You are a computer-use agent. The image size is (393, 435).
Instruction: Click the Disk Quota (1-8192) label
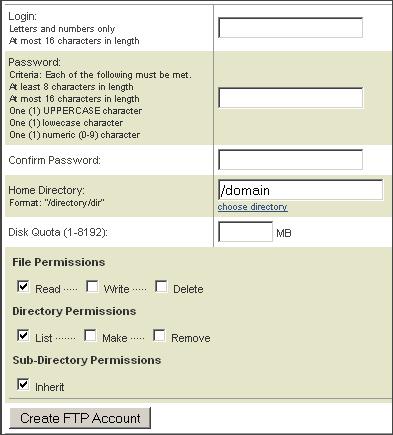(x=58, y=232)
